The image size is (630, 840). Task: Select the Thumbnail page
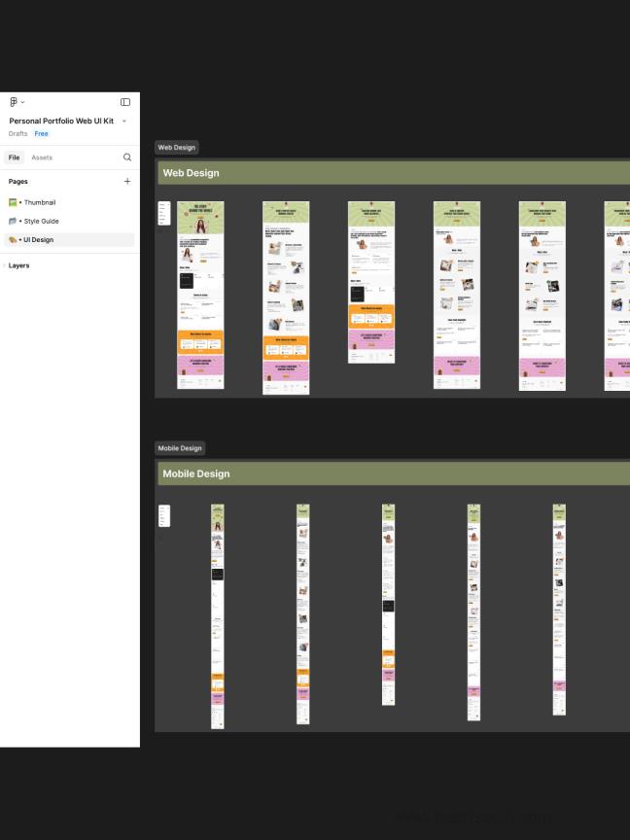tap(37, 202)
